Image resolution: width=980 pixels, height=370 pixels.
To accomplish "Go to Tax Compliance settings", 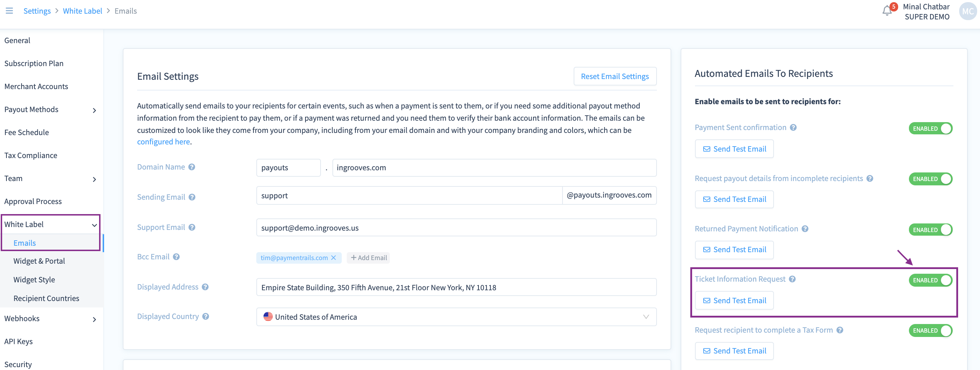I will [x=31, y=155].
